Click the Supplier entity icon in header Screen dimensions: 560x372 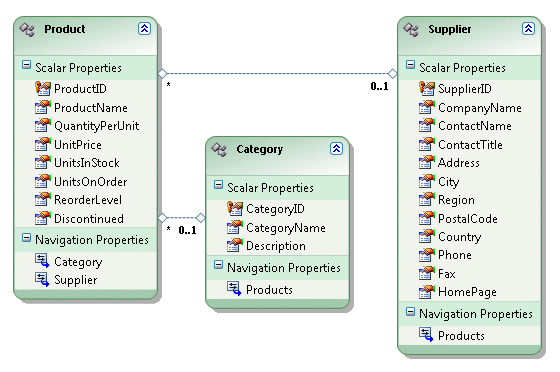point(411,29)
